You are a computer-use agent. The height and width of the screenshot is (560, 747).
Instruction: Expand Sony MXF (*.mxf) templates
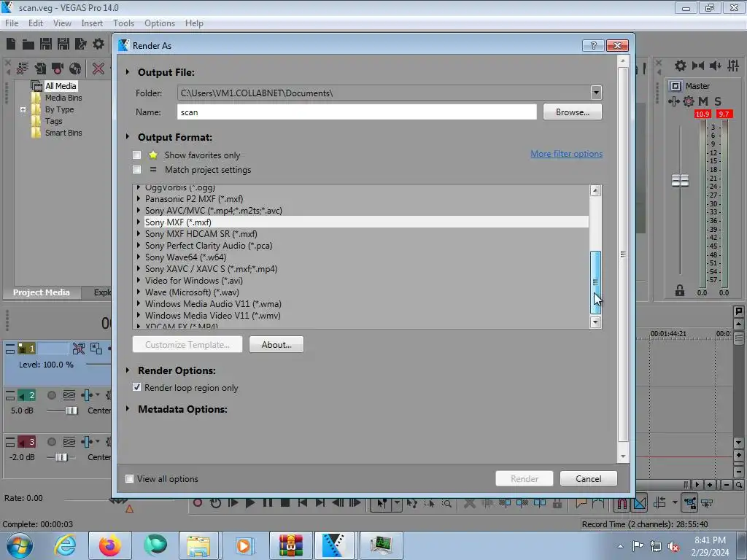point(139,222)
